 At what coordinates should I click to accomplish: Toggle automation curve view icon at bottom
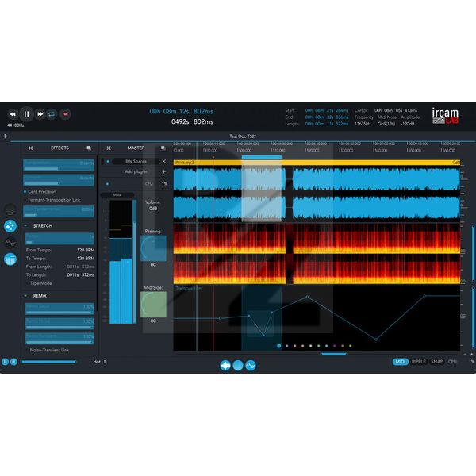pyautogui.click(x=251, y=366)
